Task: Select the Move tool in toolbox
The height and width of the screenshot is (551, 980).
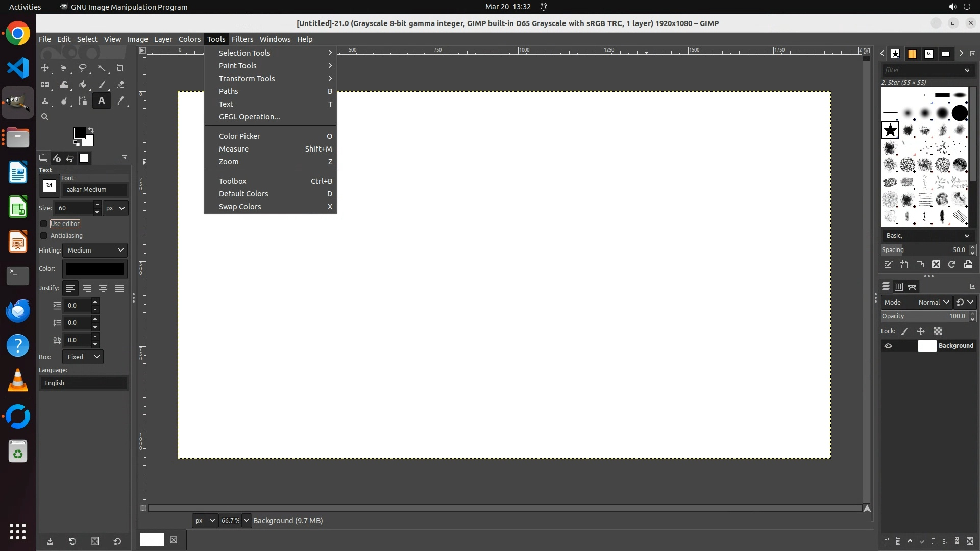Action: [45, 68]
